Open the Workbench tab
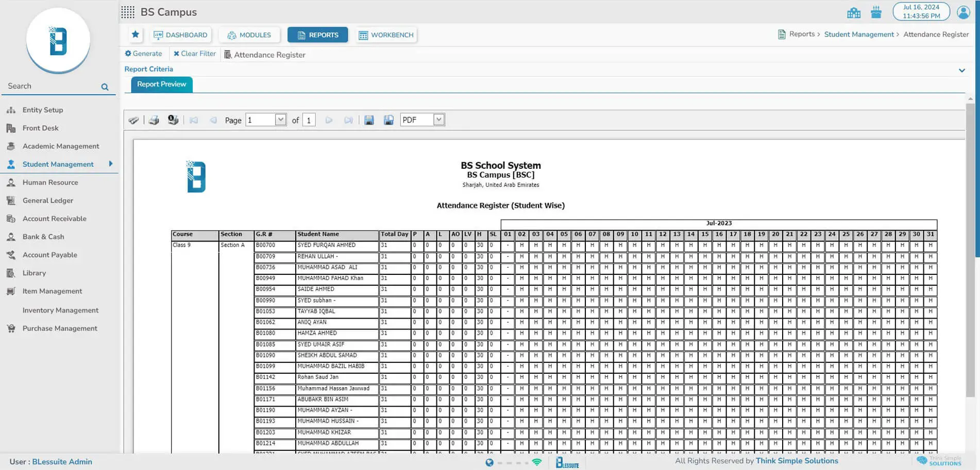Viewport: 980px width, 470px height. tap(386, 35)
